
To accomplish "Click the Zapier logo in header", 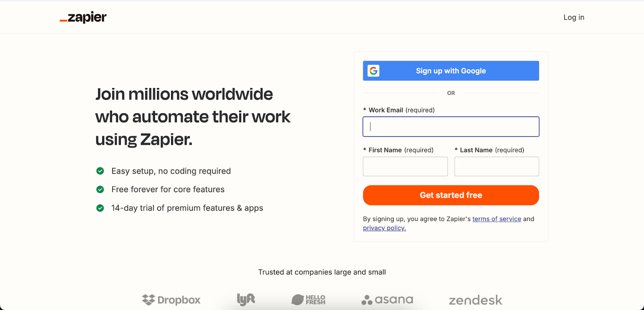I will tap(83, 17).
